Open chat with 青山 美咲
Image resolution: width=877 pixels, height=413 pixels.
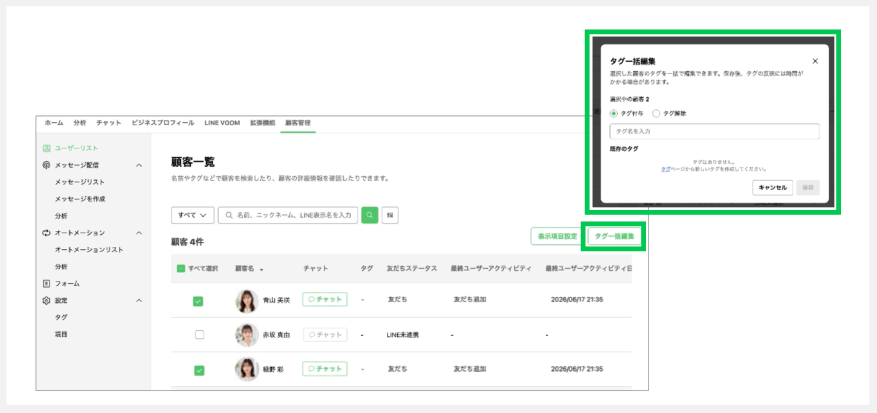point(325,299)
